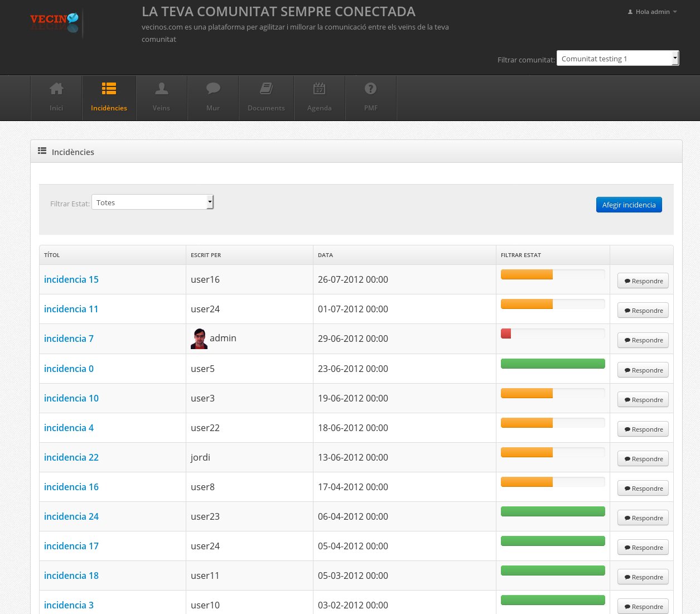Click the admin avatar thumbnail

199,339
